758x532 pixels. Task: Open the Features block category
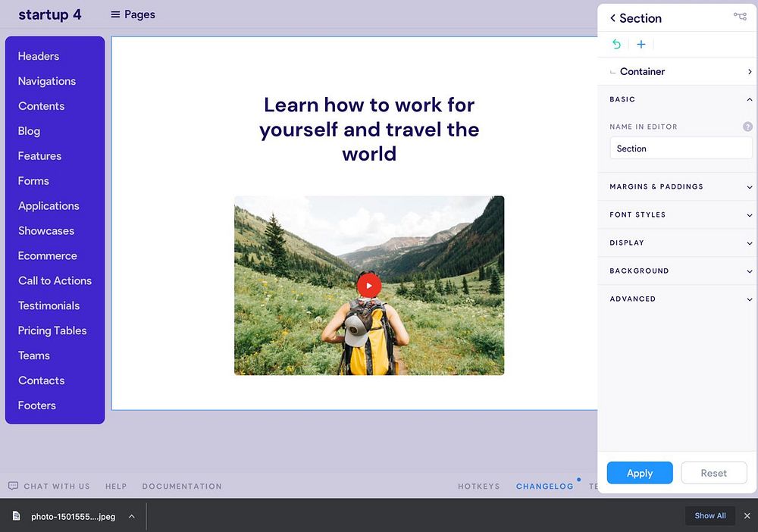(x=39, y=156)
